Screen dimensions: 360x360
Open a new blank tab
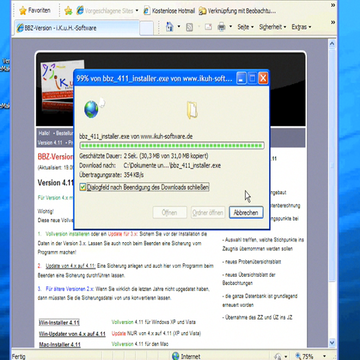coord(146,28)
